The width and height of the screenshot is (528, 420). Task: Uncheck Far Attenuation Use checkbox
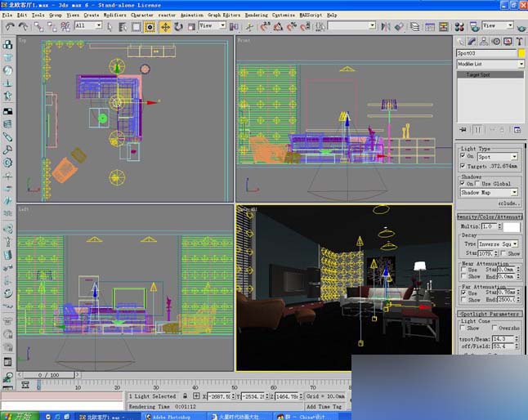[x=463, y=293]
